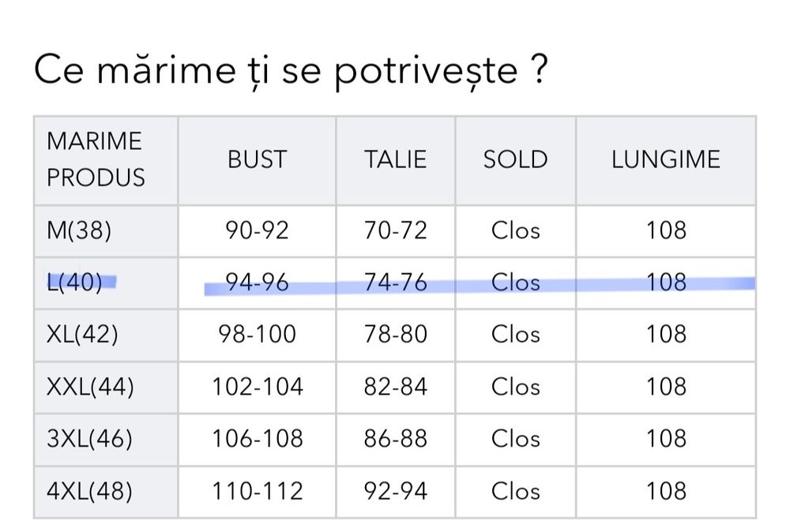Pick the 4XL(48) size cell
Viewport: 790px width, 532px height.
click(89, 491)
